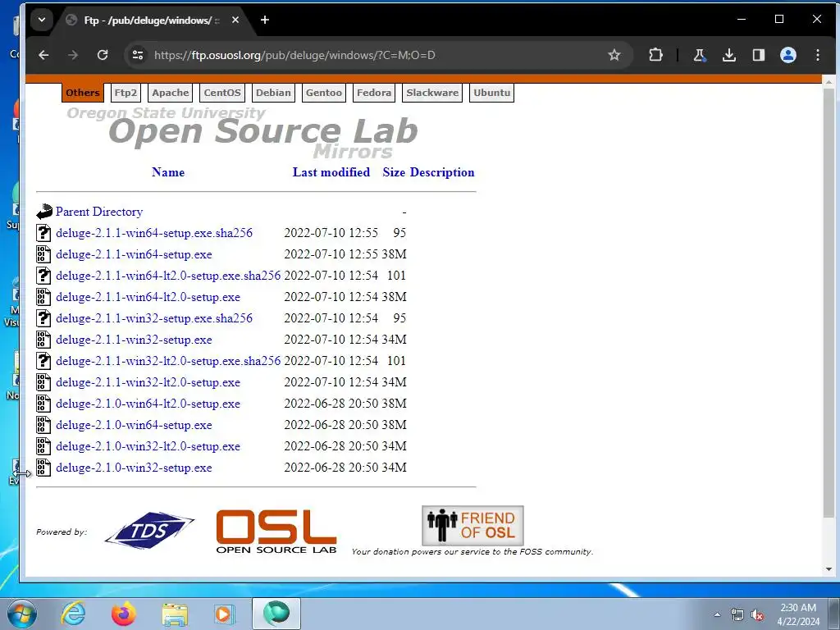The width and height of the screenshot is (840, 630).
Task: Open the Ubuntu mirror tab
Action: point(492,93)
